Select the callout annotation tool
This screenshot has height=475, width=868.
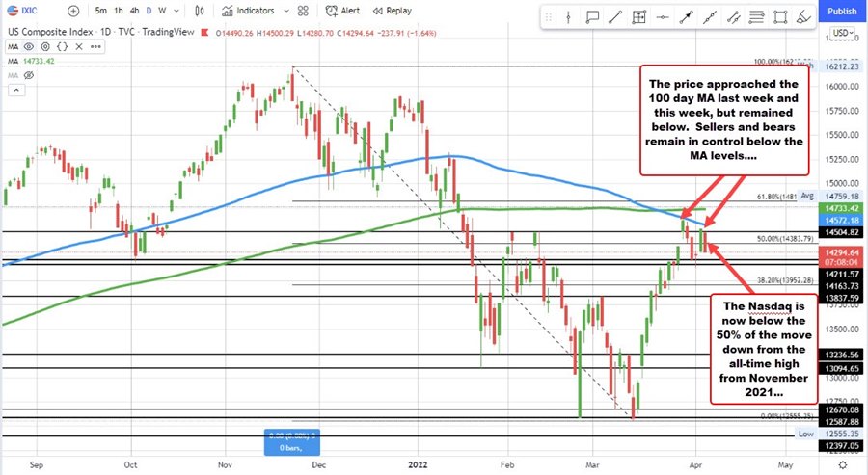click(592, 17)
